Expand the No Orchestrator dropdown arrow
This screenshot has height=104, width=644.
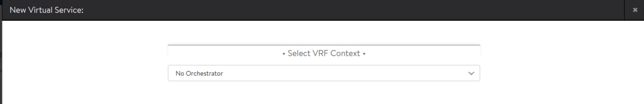471,73
